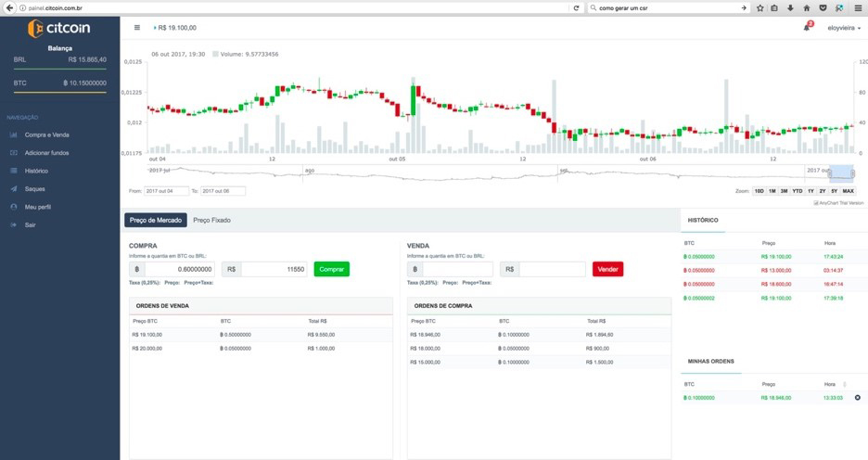This screenshot has width=868, height=460.
Task: Click the red Vender button
Action: click(x=607, y=269)
